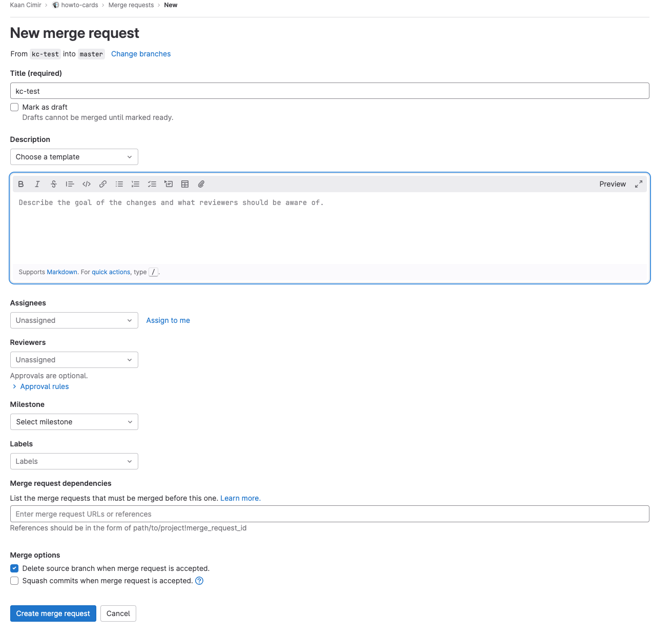Insert a link in the description
672x635 pixels.
point(103,184)
